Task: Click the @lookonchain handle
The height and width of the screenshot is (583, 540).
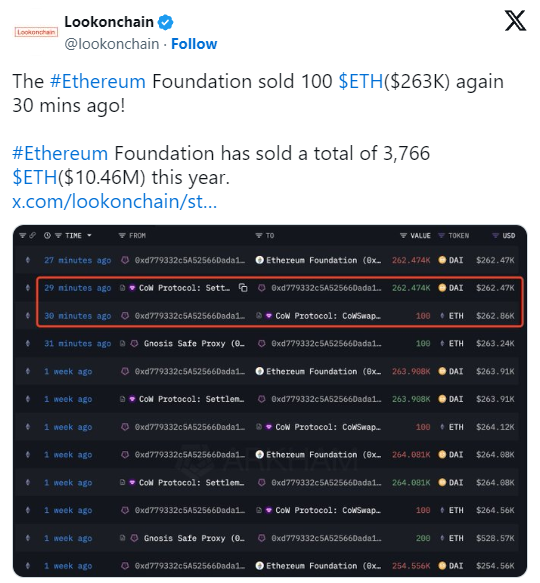Action: 112,44
